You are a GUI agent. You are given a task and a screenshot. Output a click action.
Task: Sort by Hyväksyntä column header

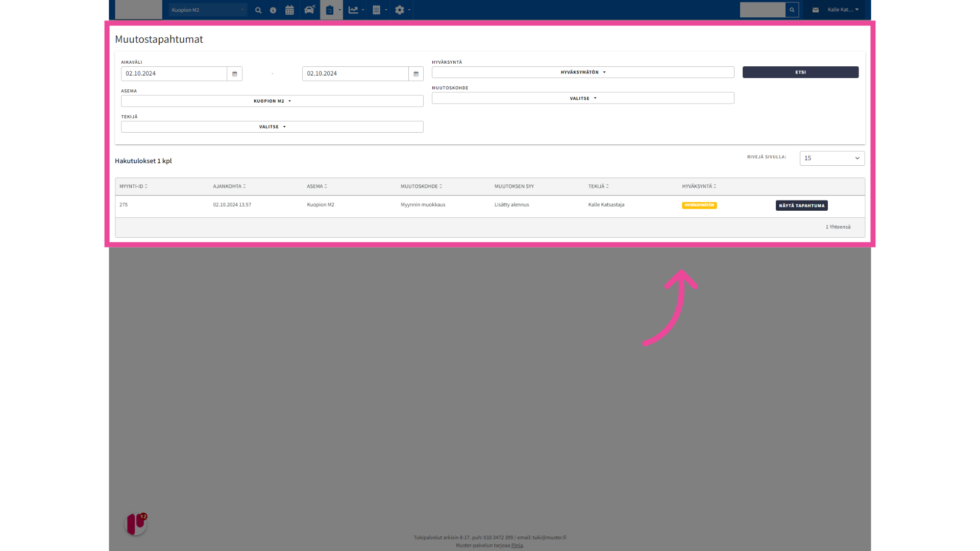tap(699, 186)
